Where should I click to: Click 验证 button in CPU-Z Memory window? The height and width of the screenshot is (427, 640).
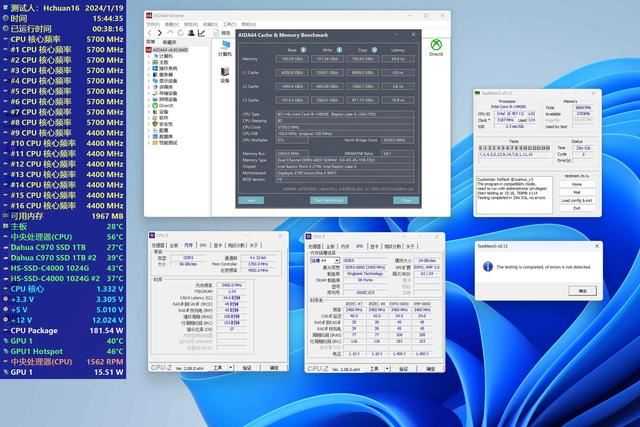247,368
